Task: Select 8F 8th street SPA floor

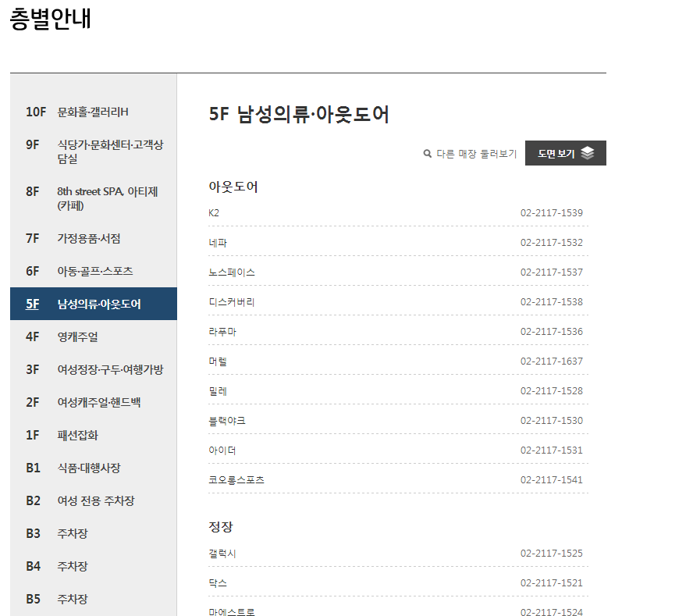Action: 93,198
